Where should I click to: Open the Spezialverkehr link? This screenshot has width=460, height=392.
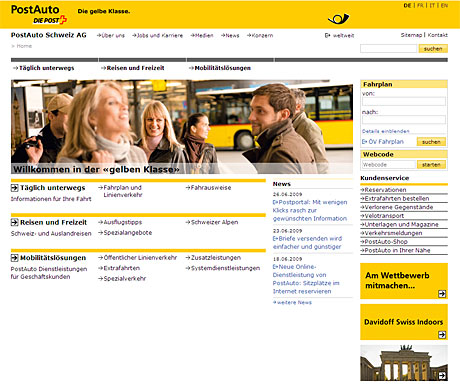click(122, 279)
